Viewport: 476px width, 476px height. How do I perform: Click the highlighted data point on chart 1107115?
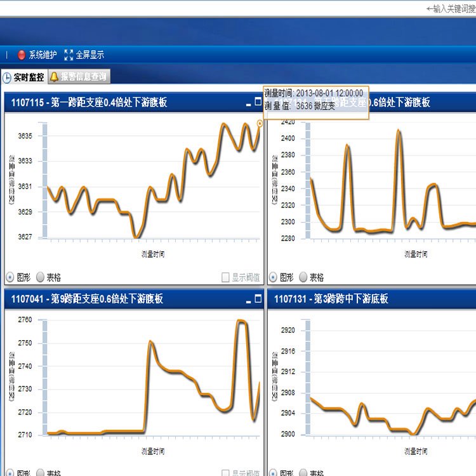coord(260,123)
